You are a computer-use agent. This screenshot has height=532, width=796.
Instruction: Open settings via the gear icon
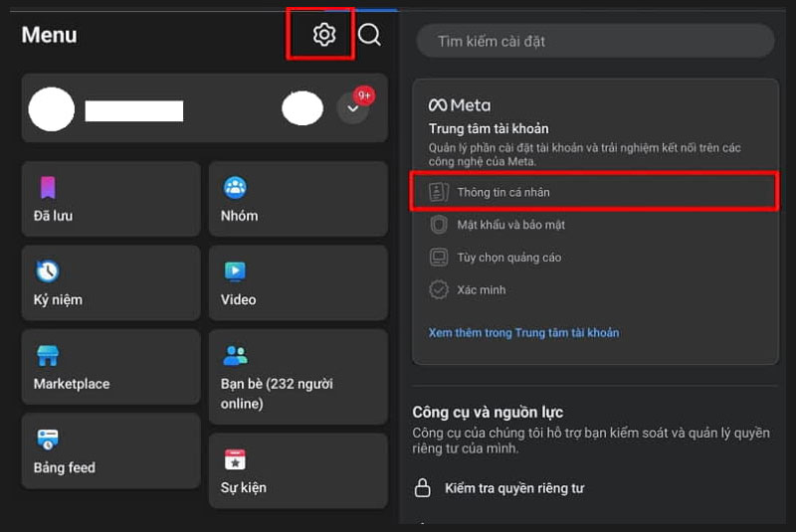[323, 35]
